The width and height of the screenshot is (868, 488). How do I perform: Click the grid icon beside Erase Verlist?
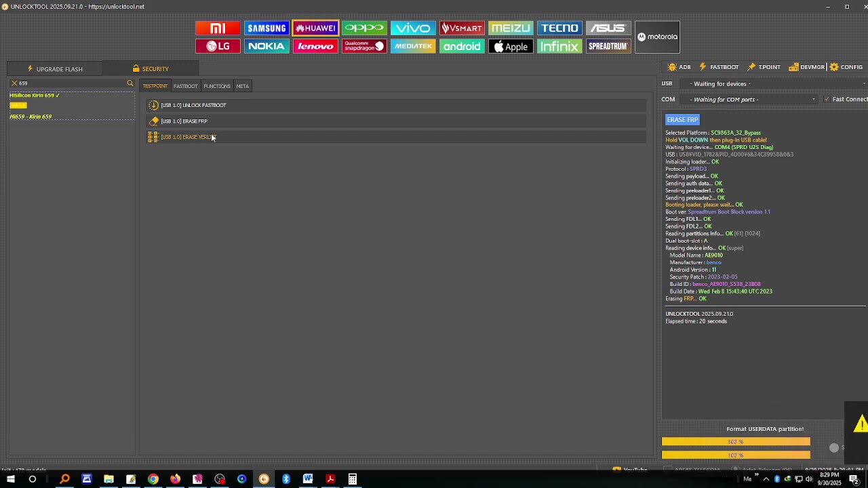point(153,137)
